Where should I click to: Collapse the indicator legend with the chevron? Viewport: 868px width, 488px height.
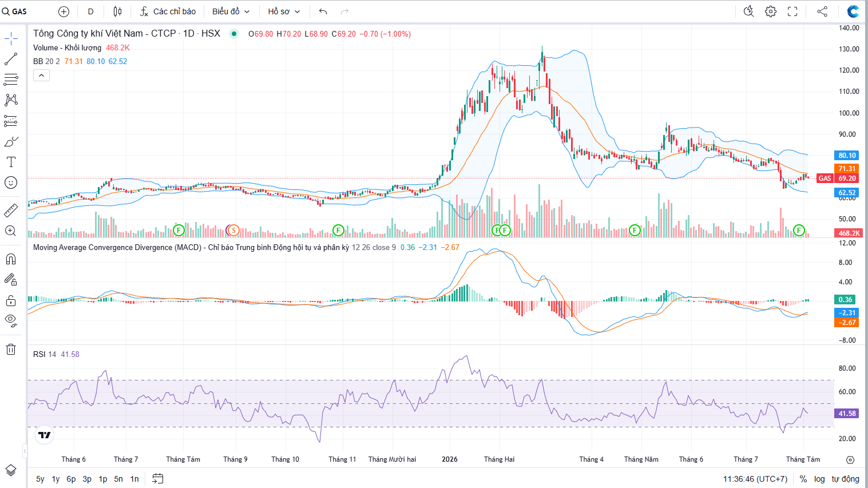pos(41,76)
